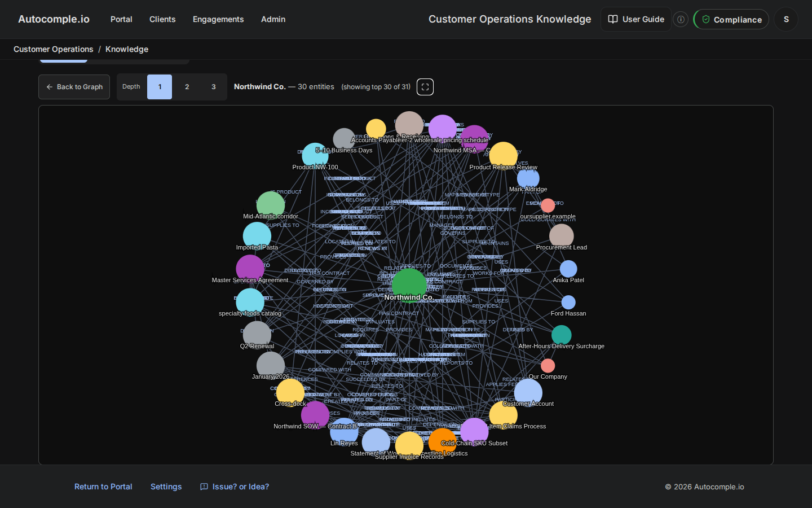
Task: Click the Northwind SOW node
Action: [x=315, y=415]
